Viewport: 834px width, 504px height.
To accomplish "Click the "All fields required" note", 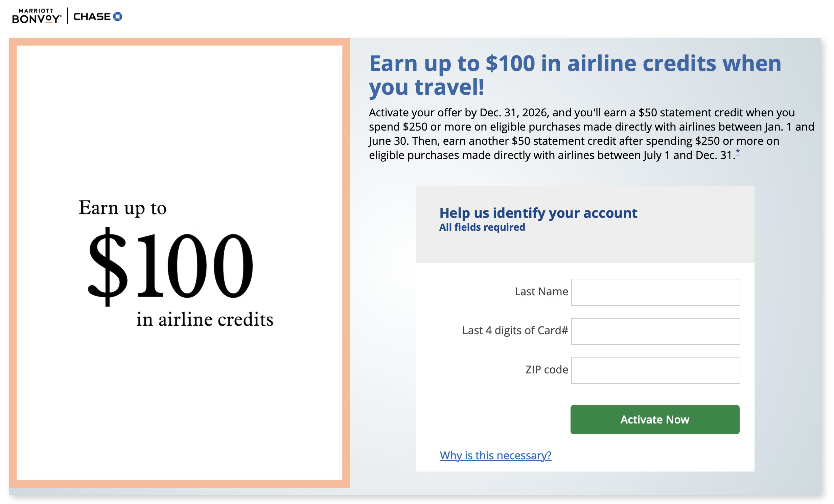I will (482, 227).
